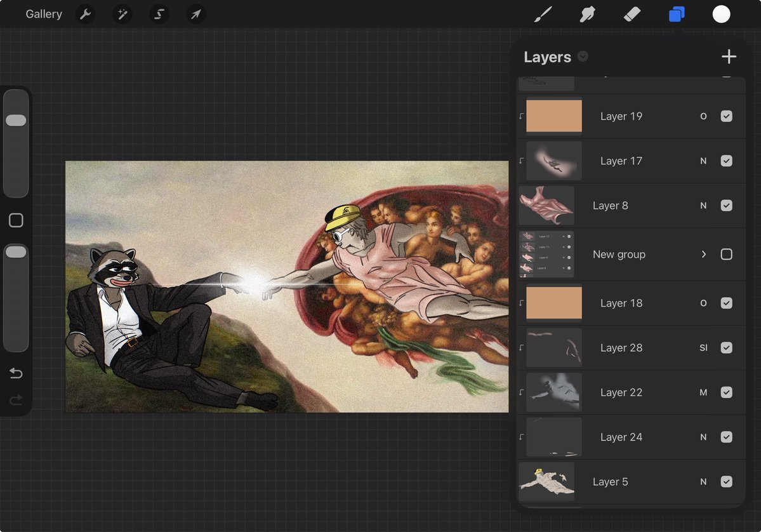Open the white color picker circle
This screenshot has width=761, height=532.
[x=721, y=14]
